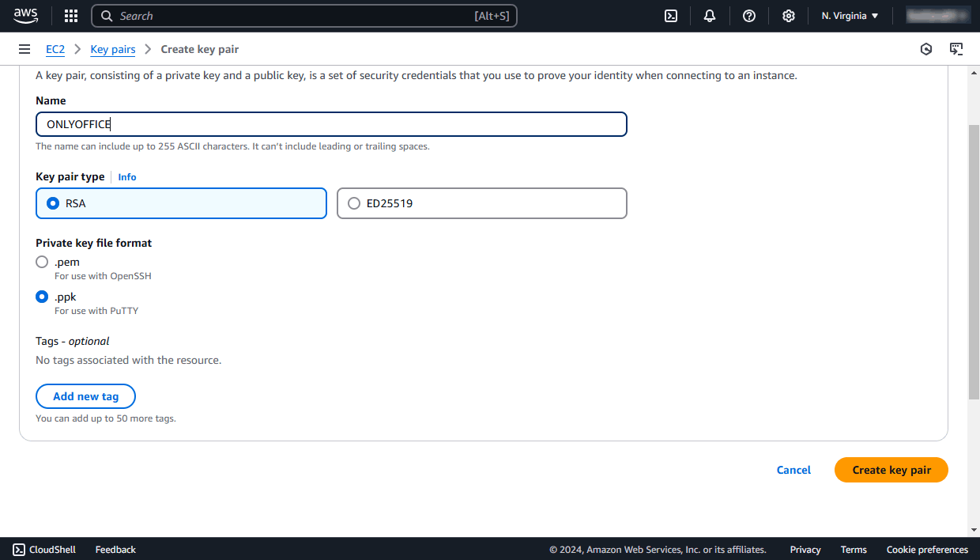Open the notifications bell icon
The height and width of the screenshot is (560, 980).
click(709, 15)
